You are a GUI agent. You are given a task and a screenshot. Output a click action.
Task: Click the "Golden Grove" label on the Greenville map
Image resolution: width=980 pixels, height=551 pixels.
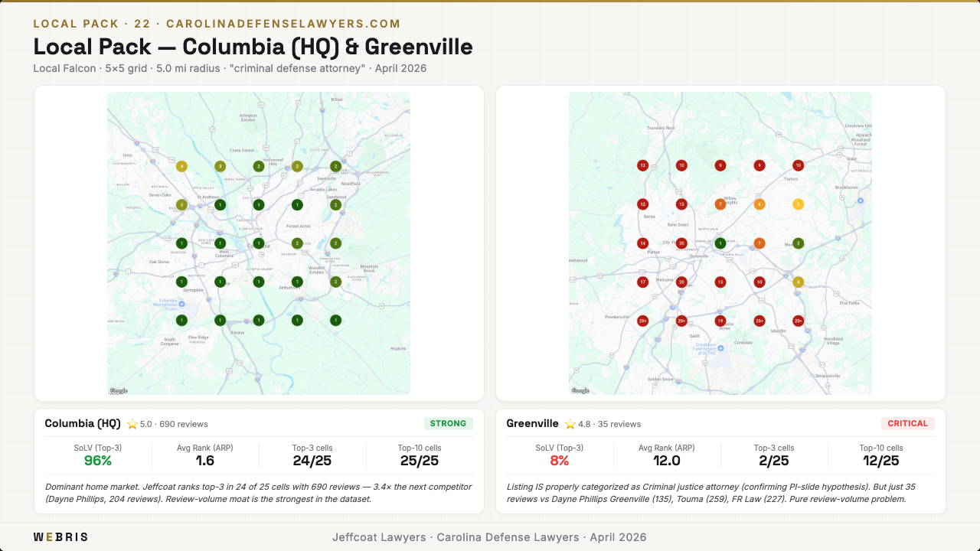click(660, 379)
